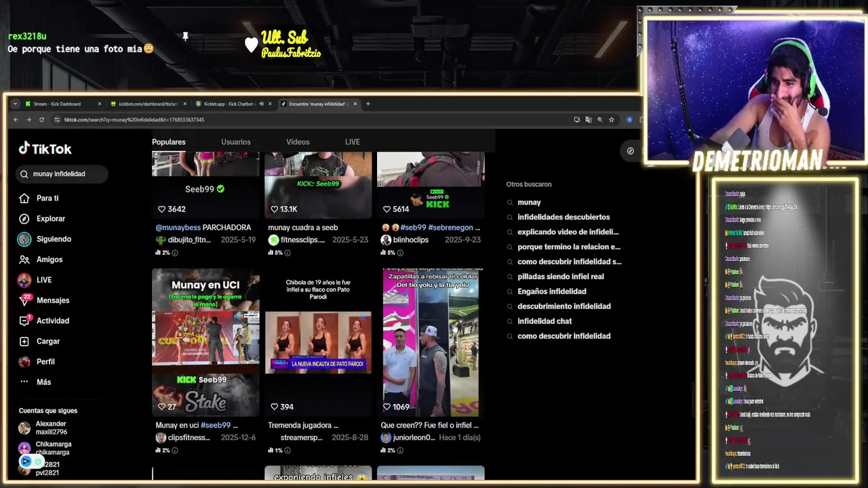Image resolution: width=868 pixels, height=488 pixels.
Task: Click the search magnifier icon beside 'munay infidelidad'
Action: (26, 174)
